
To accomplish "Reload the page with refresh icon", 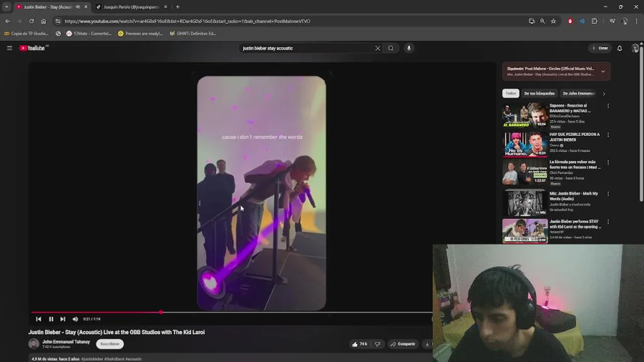I will tap(31, 21).
